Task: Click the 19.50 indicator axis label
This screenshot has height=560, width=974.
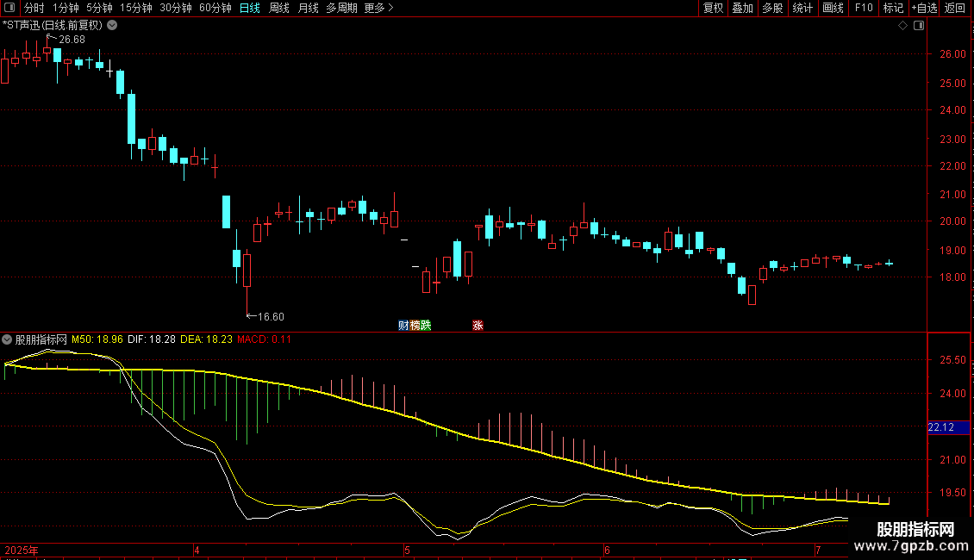Action: [x=952, y=493]
